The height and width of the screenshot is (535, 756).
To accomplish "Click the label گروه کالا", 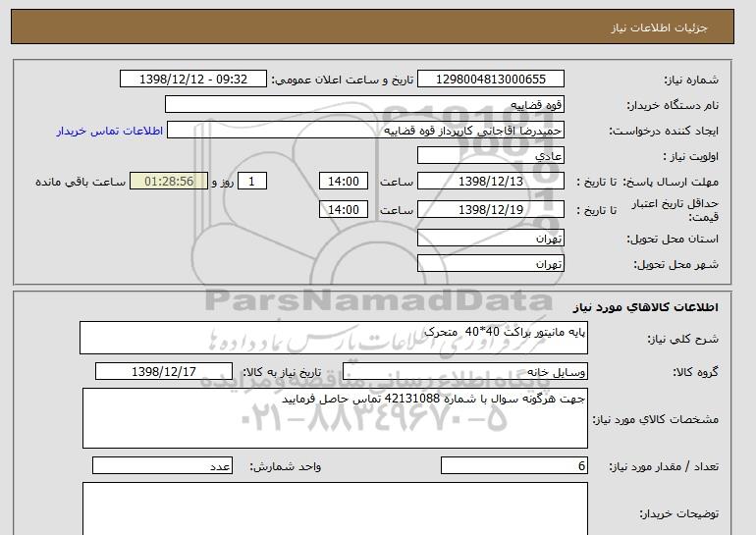I will [695, 372].
